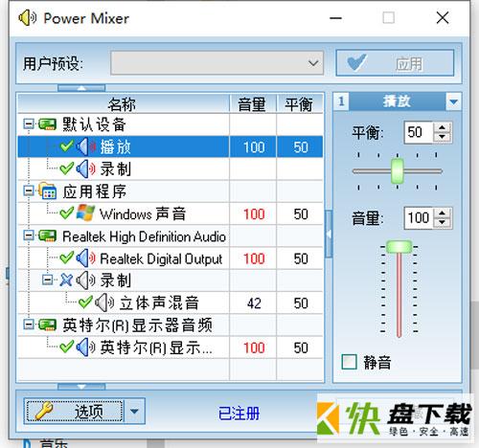Viewport: 479px width, 448px height.
Task: Open the 播放 panel header dropdown arrow
Action: pos(453,101)
